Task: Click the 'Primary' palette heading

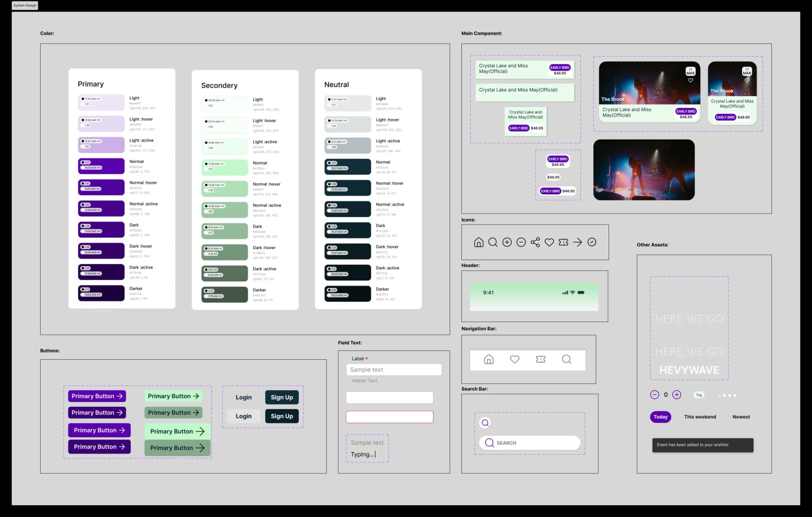Action: 91,84
